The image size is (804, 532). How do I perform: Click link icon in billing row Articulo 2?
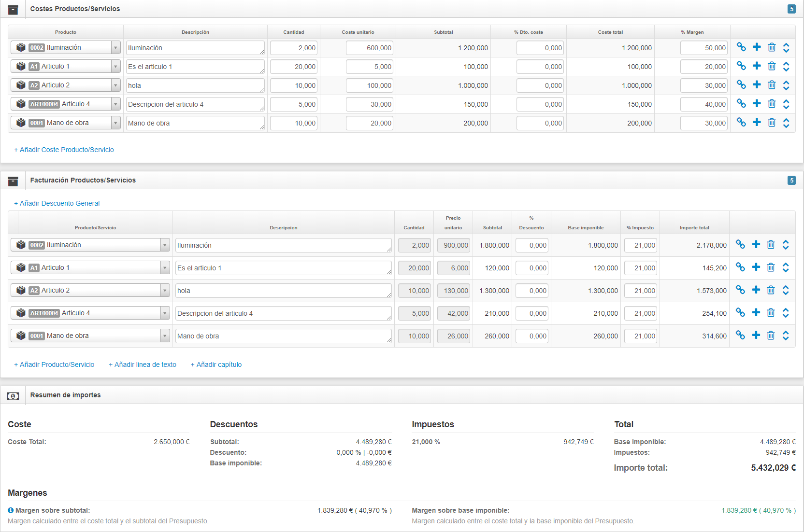[740, 290]
